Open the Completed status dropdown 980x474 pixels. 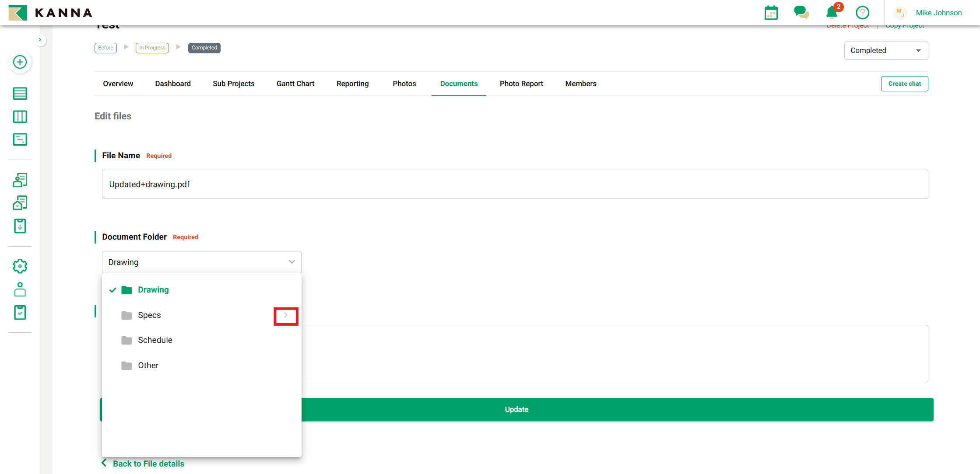885,51
